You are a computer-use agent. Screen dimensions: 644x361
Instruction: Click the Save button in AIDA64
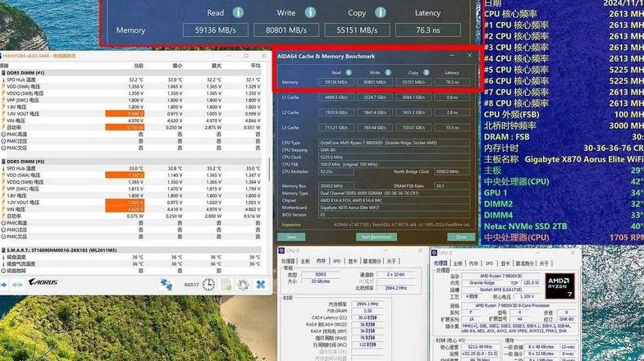click(x=291, y=237)
